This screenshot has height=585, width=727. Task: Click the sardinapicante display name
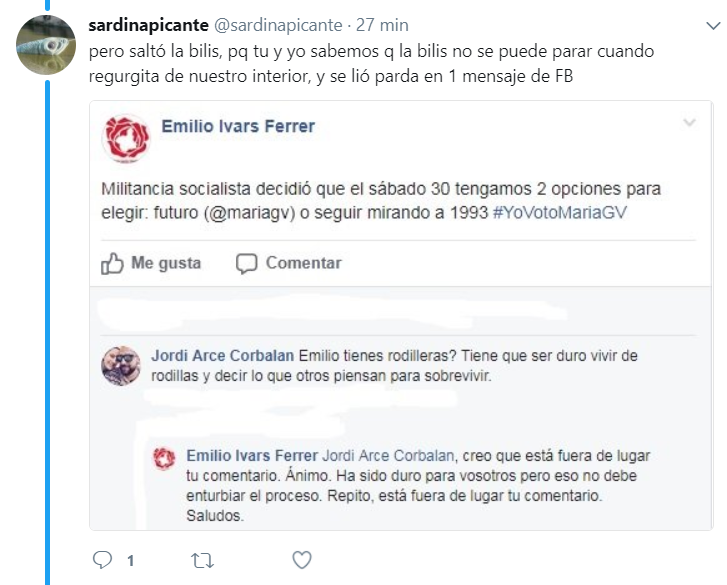pos(148,25)
